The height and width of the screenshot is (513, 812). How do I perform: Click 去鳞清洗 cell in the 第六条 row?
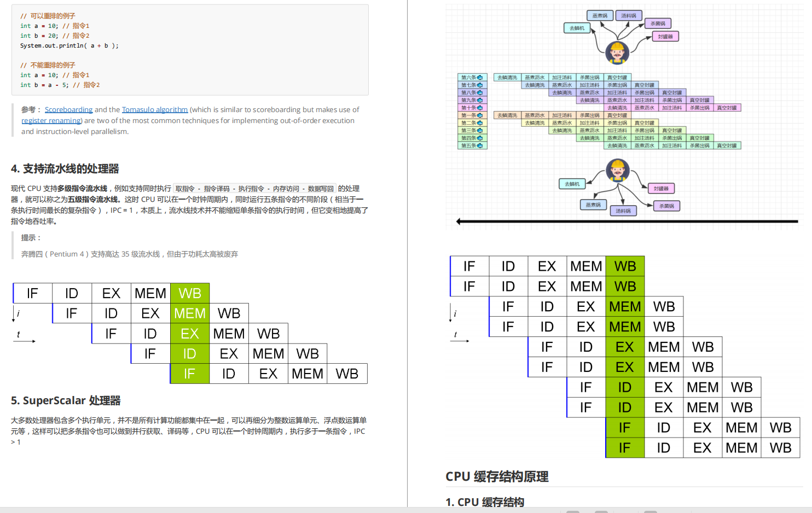(x=507, y=78)
